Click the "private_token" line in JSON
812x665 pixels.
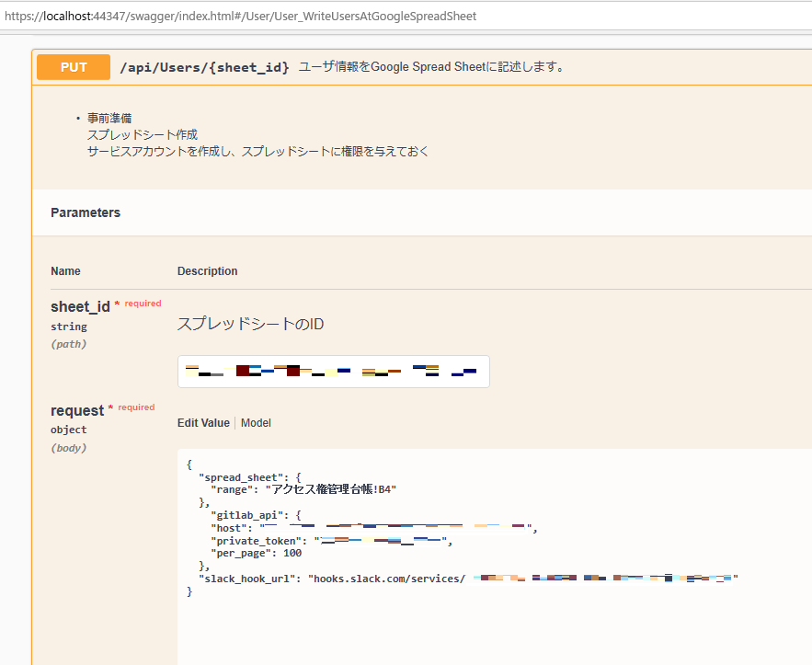coord(331,541)
